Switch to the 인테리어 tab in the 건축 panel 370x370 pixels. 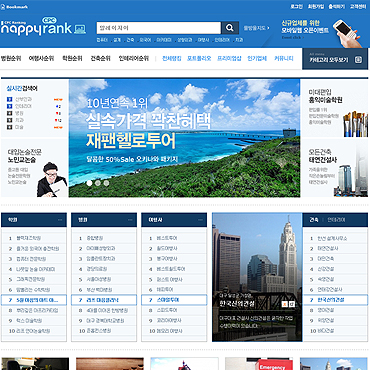click(336, 220)
